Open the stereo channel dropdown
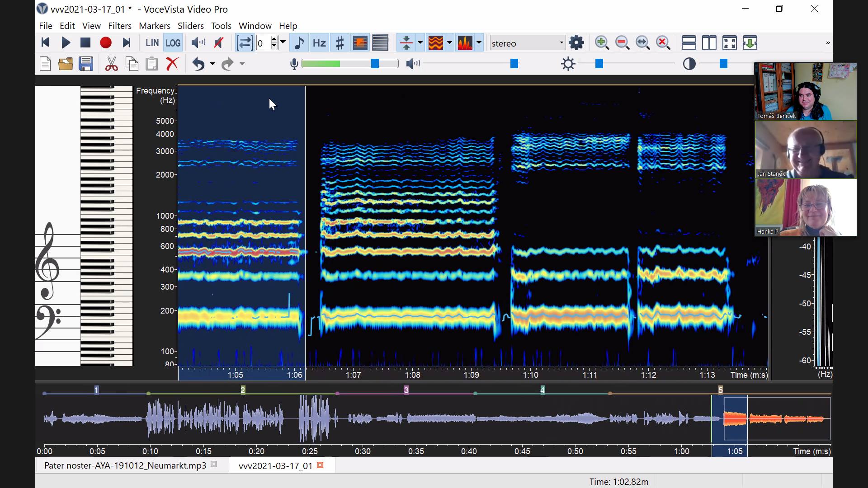 527,43
